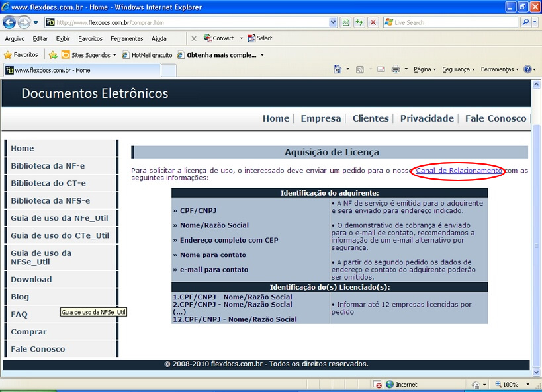Open Download in the left sidebar
The width and height of the screenshot is (542, 392).
tap(31, 280)
